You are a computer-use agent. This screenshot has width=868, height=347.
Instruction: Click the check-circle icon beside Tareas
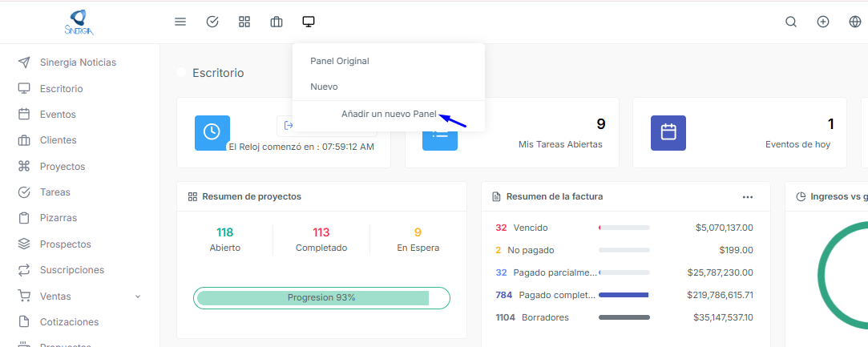point(24,192)
